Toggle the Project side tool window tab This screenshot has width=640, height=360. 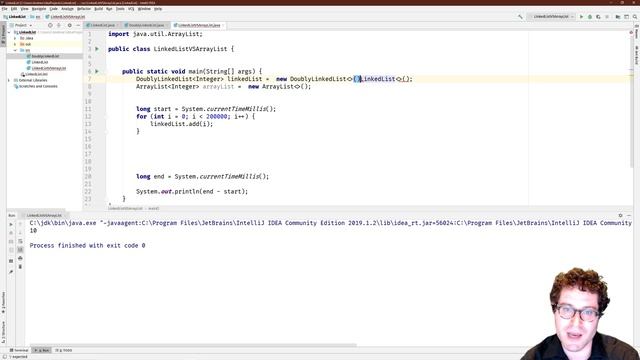coord(3,35)
